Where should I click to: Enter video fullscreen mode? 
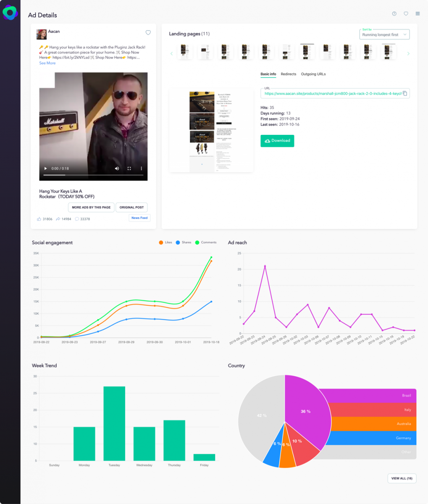tap(129, 168)
